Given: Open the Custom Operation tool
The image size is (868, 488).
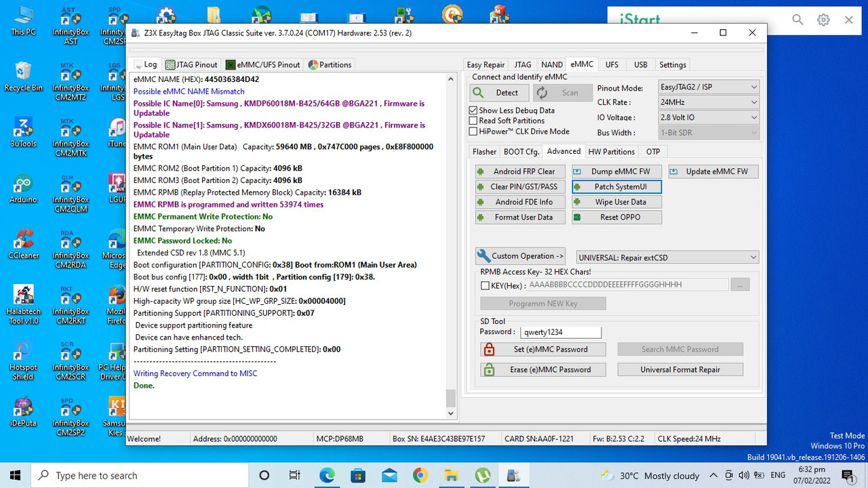Looking at the screenshot, I should click(x=519, y=256).
